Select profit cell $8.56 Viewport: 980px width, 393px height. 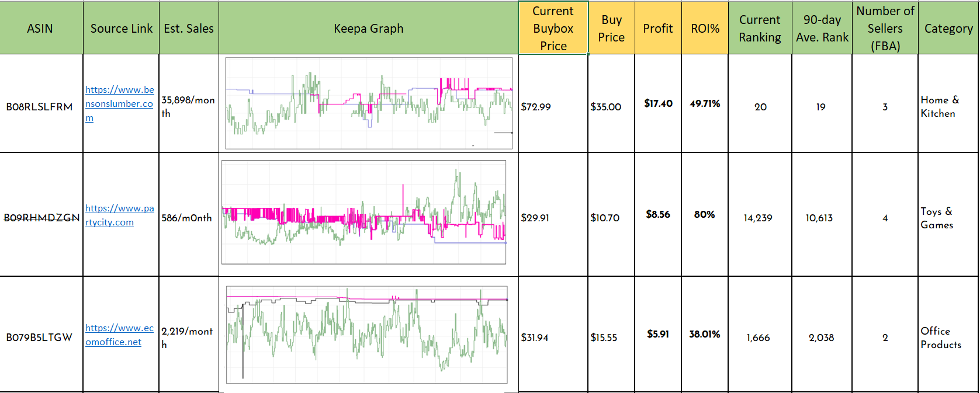658,214
